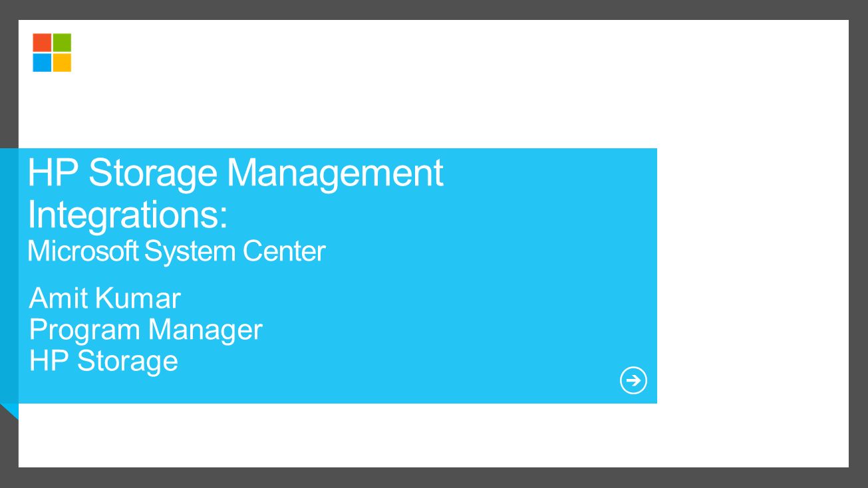The width and height of the screenshot is (868, 488).
Task: Select the "Microsoft System Center" subtitle
Action: click(x=176, y=252)
